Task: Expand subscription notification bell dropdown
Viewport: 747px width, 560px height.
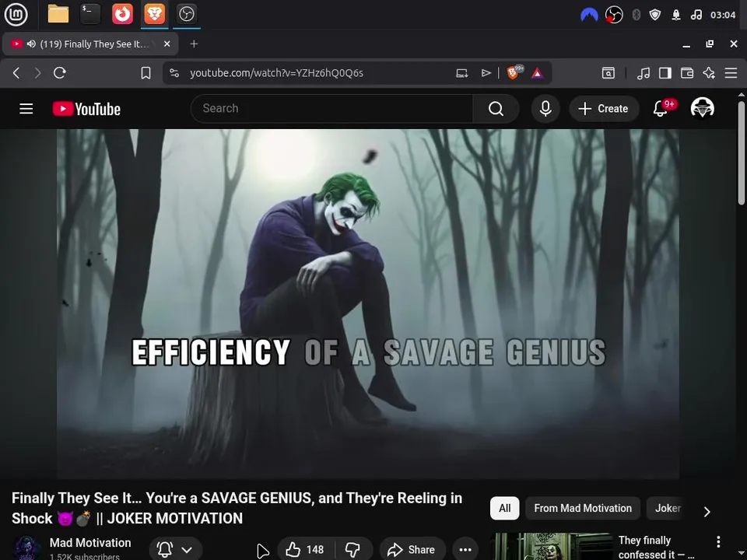Action: [175, 550]
